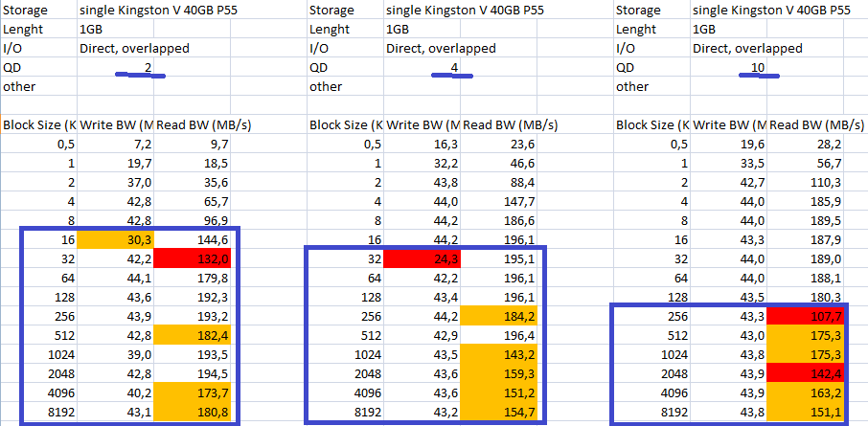
Task: Click the write value 43,0
Action: pos(728,336)
